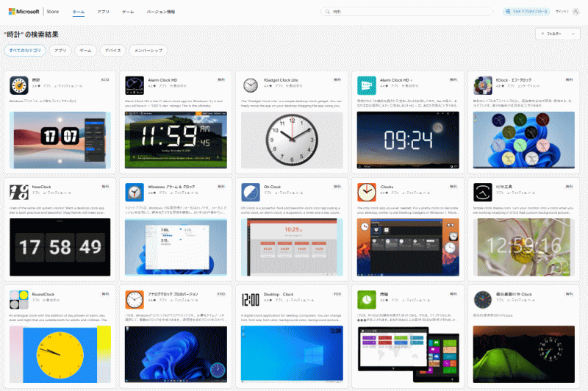Open the フィルター dropdown

(x=558, y=34)
